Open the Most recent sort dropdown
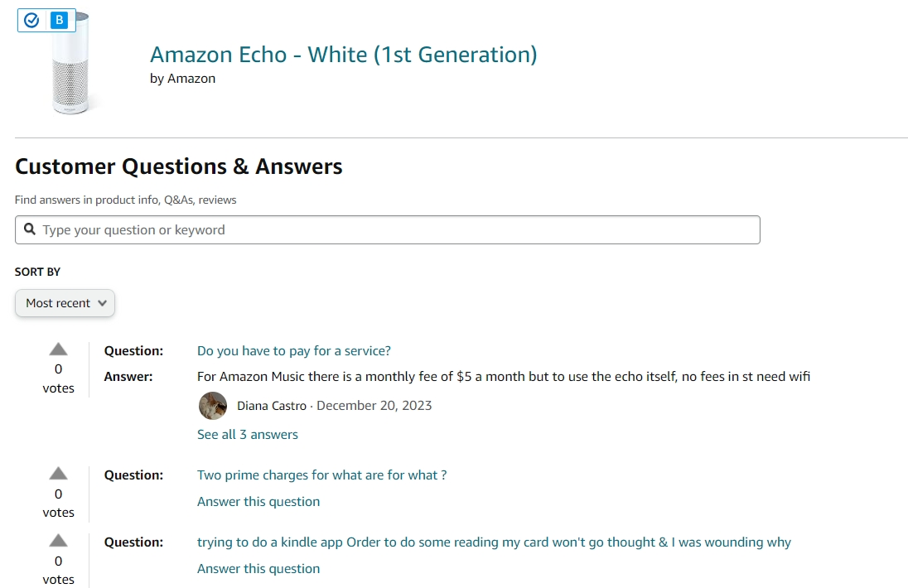Viewport: 908px width, 588px height. click(65, 303)
